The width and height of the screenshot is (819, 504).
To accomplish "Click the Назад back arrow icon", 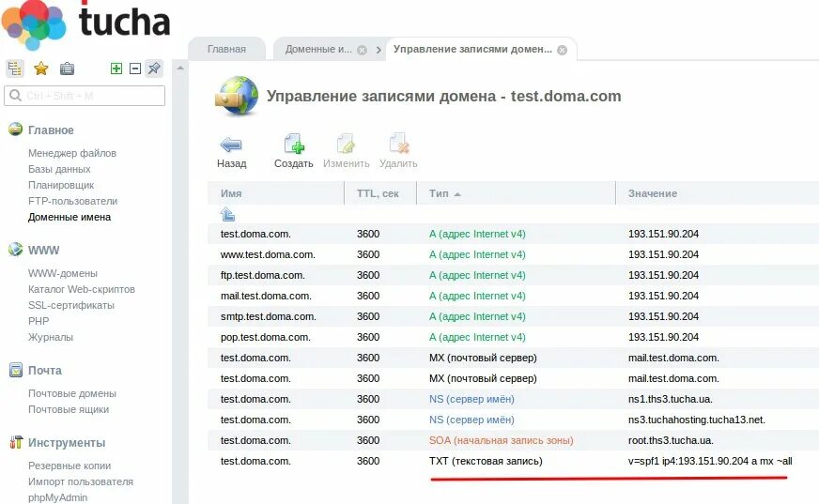I will tap(231, 145).
